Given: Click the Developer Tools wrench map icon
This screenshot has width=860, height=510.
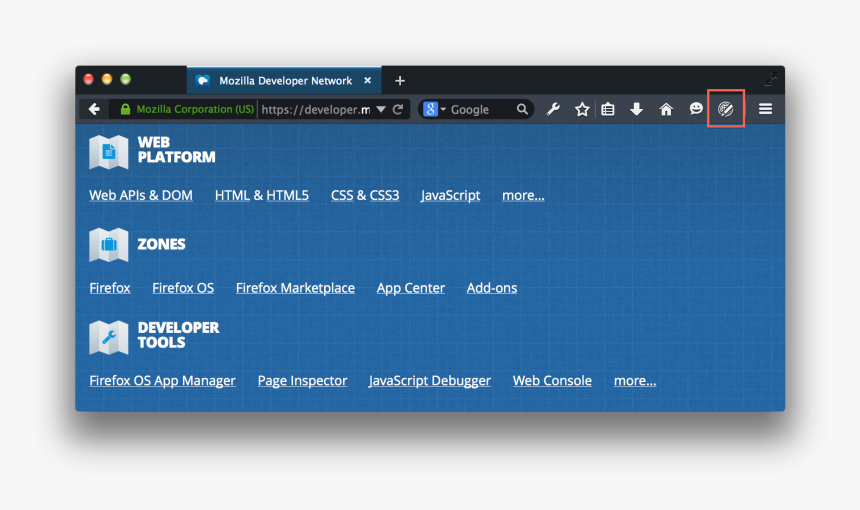Looking at the screenshot, I should tap(109, 337).
